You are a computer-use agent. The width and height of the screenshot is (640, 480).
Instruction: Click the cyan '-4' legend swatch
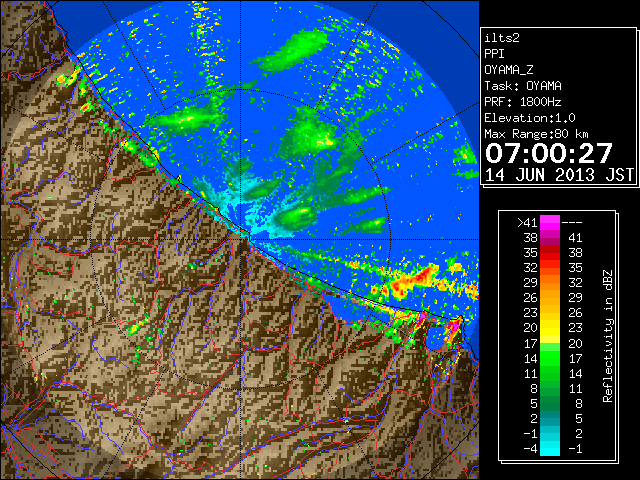[x=550, y=448]
